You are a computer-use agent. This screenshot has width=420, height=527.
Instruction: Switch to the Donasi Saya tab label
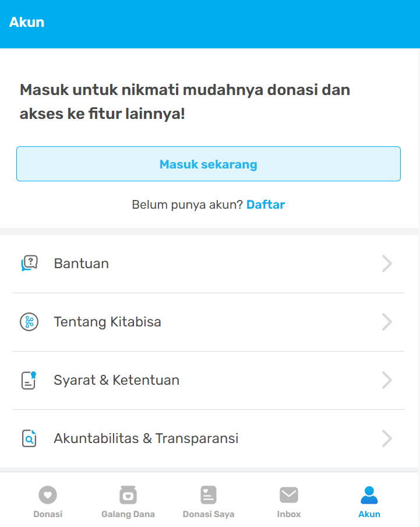click(x=209, y=514)
